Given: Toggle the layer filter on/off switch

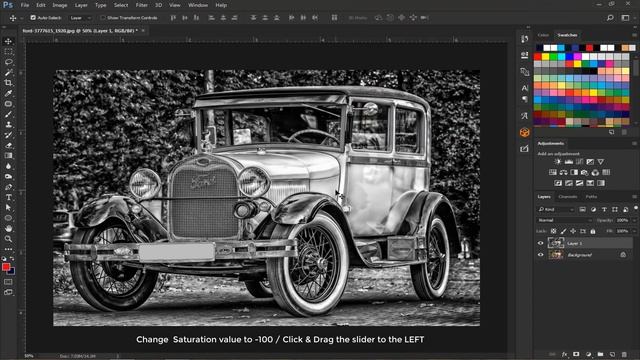Looking at the screenshot, I should 636,209.
